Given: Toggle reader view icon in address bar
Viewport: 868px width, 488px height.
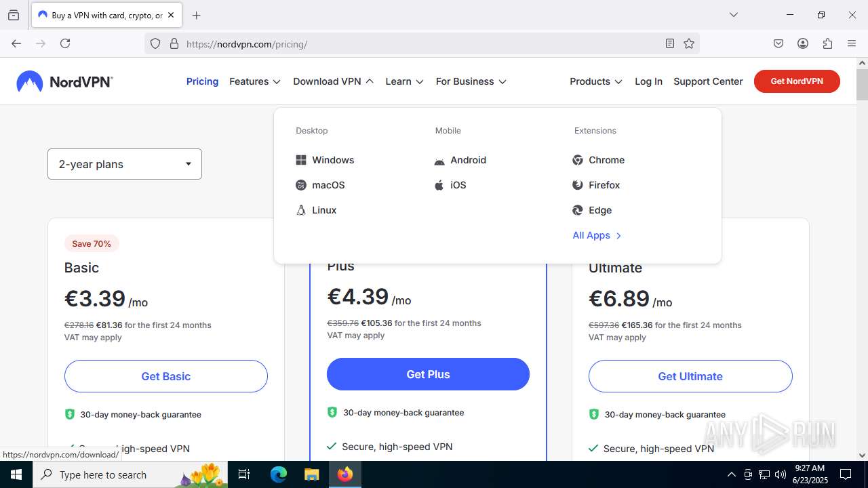Looking at the screenshot, I should 670,43.
